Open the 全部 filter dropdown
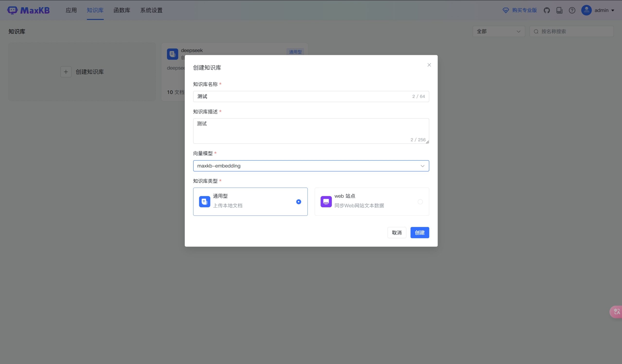The height and width of the screenshot is (364, 622). (499, 32)
